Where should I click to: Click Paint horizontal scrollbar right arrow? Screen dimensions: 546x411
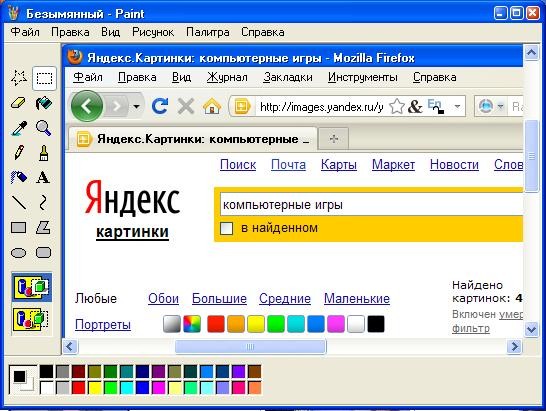tap(515, 347)
